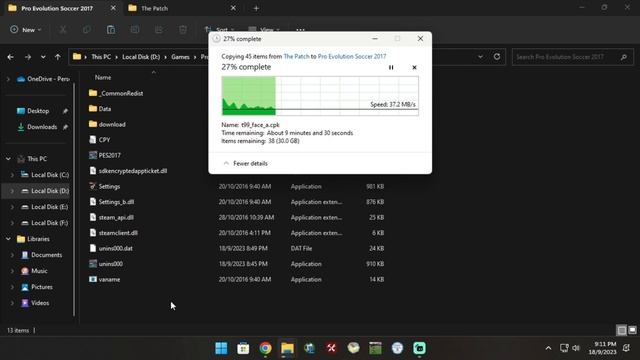
Task: Expand the OneDrive tree node
Action: pyautogui.click(x=8, y=79)
